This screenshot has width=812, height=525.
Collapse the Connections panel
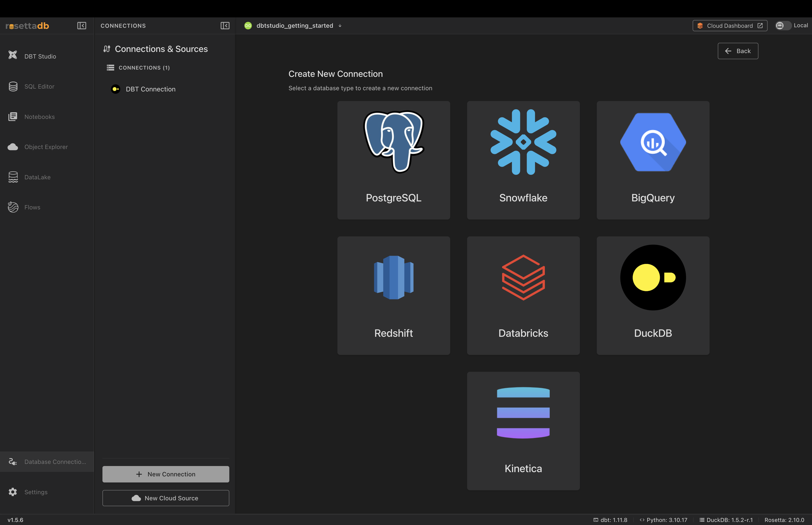click(x=225, y=26)
